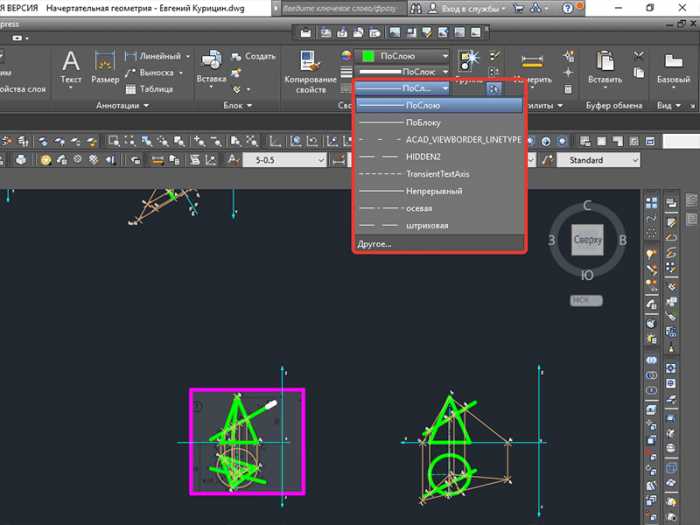
Task: Select the Размер (Dimension) tool
Action: [105, 62]
